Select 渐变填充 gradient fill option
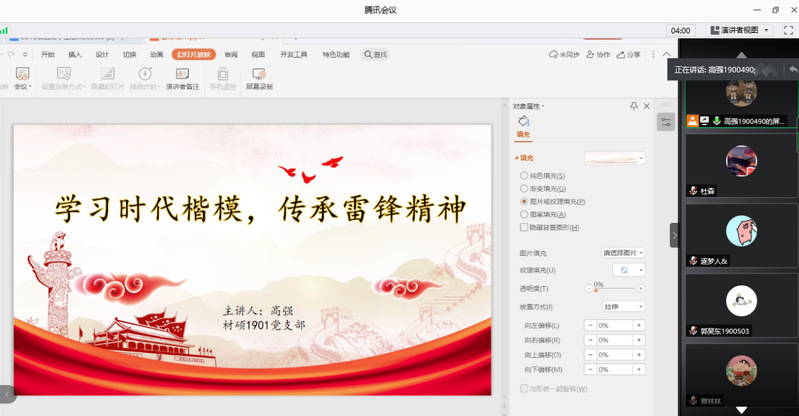The image size is (799, 416). click(524, 188)
